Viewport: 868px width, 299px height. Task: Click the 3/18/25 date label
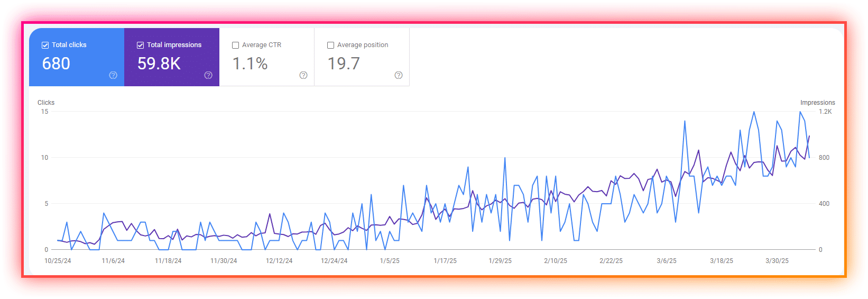(x=722, y=261)
